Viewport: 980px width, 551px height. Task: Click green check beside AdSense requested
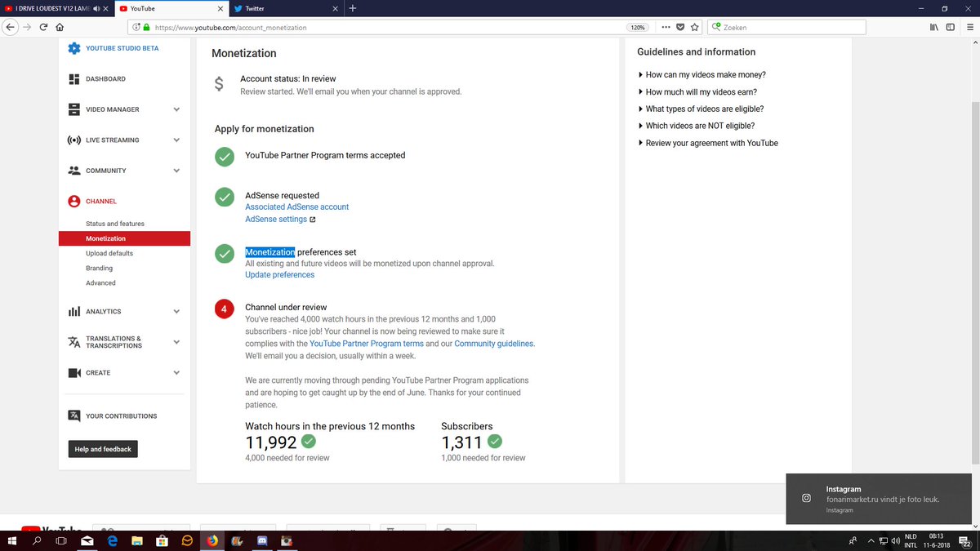[225, 197]
